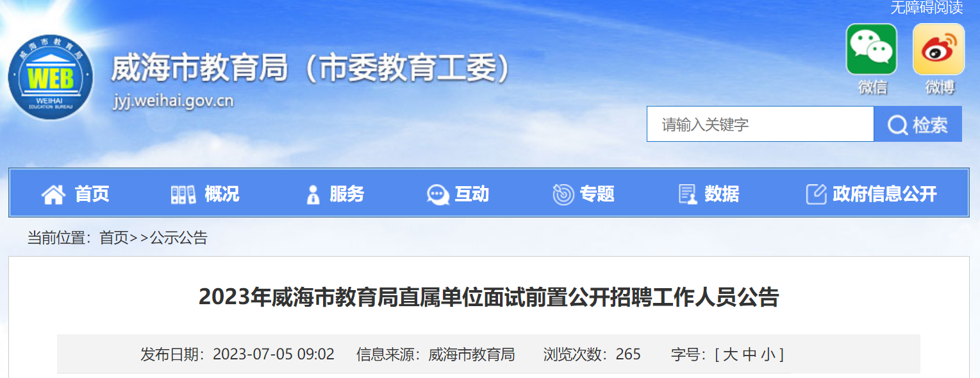Image resolution: width=980 pixels, height=378 pixels.
Task: Open 公示公告 breadcrumb link
Action: 179,238
